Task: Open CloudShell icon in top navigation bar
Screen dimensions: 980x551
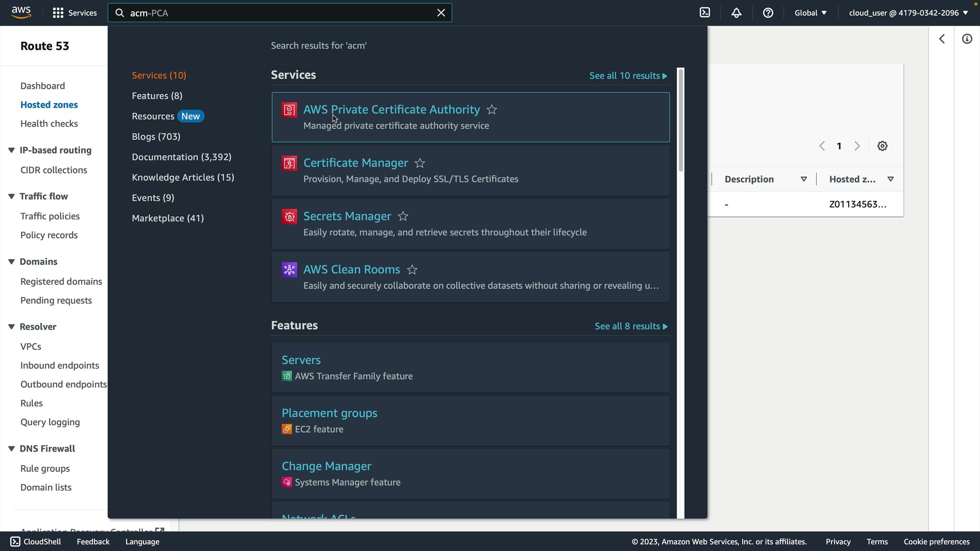Action: tap(705, 13)
